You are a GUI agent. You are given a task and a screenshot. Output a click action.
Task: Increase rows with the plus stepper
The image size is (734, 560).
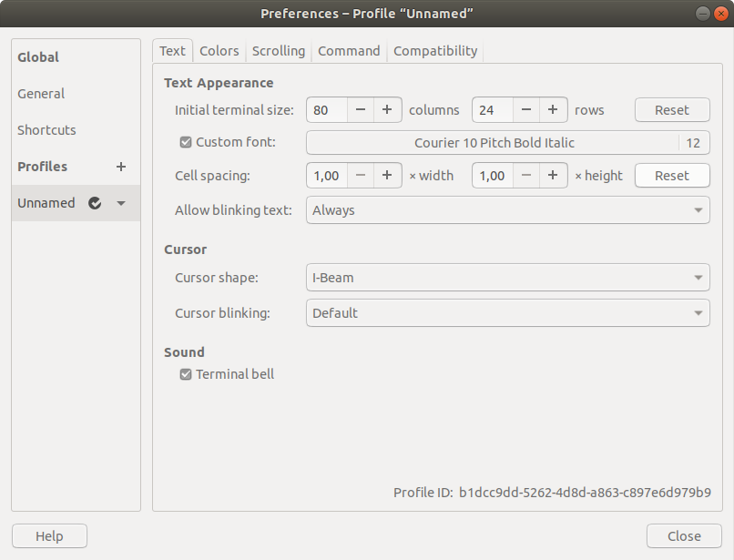[552, 109]
